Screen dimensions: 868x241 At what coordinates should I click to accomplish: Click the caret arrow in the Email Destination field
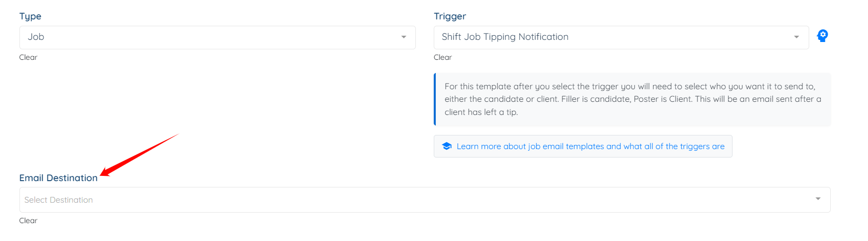pos(818,199)
